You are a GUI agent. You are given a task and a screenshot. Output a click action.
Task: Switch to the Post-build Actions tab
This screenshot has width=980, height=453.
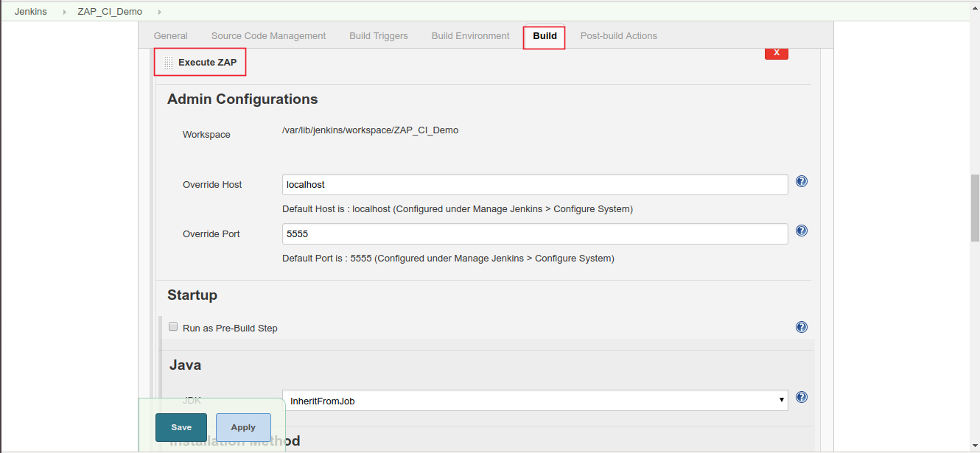tap(618, 35)
